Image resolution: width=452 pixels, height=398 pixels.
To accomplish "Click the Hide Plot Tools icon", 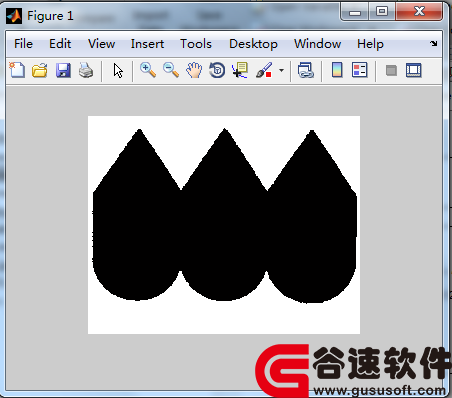I will tap(391, 70).
